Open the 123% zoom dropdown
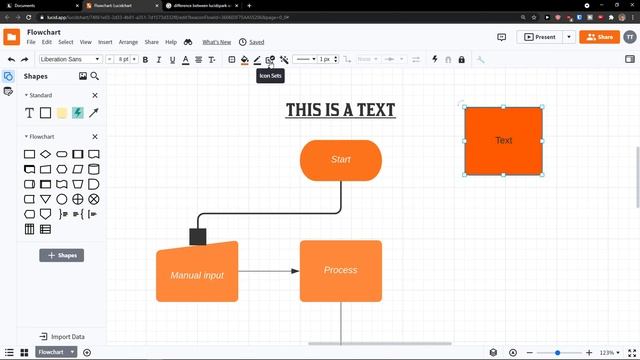The height and width of the screenshot is (360, 640). 609,352
